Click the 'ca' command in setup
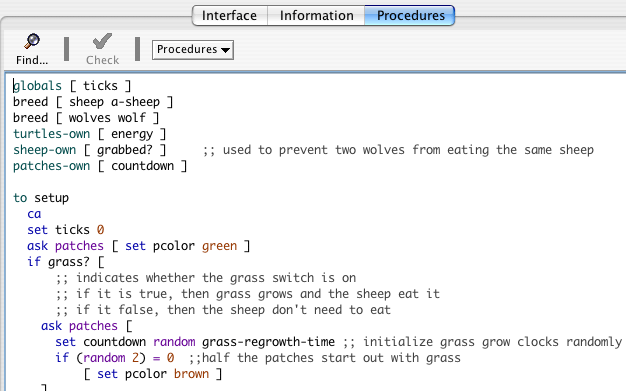Image resolution: width=626 pixels, height=391 pixels. click(34, 214)
